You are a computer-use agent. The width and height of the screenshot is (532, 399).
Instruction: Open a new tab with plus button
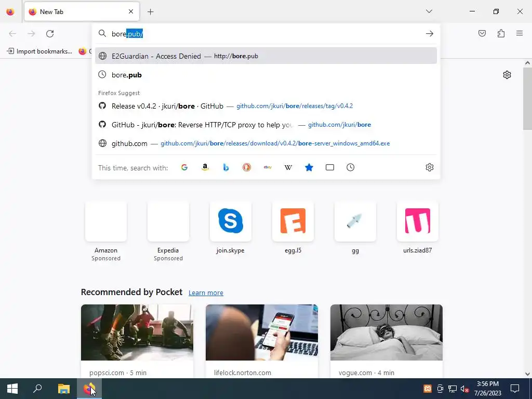pos(151,12)
